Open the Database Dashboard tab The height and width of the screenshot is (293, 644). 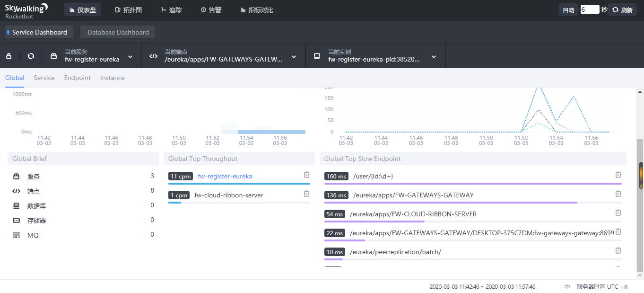(x=118, y=32)
